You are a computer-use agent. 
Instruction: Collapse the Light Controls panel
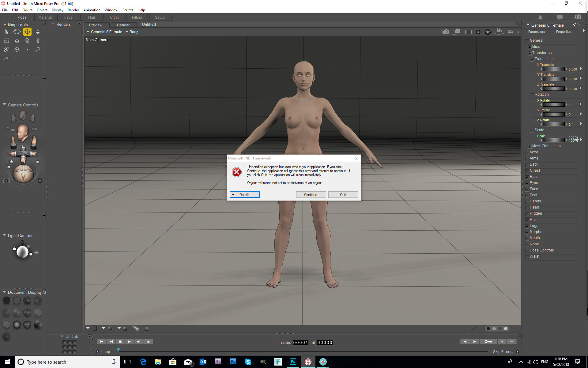(4, 235)
